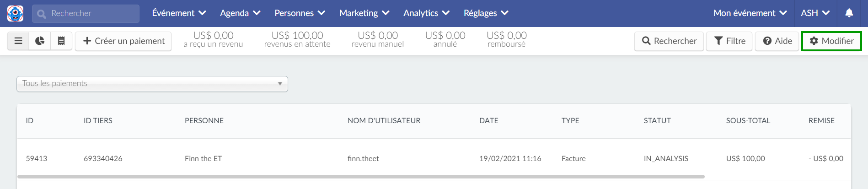Click username finn.theet

click(x=363, y=159)
